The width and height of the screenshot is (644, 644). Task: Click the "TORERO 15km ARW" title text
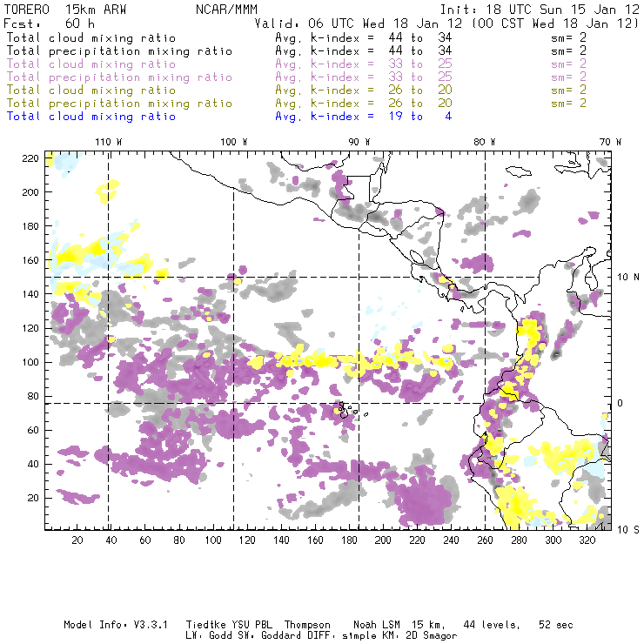pyautogui.click(x=65, y=10)
